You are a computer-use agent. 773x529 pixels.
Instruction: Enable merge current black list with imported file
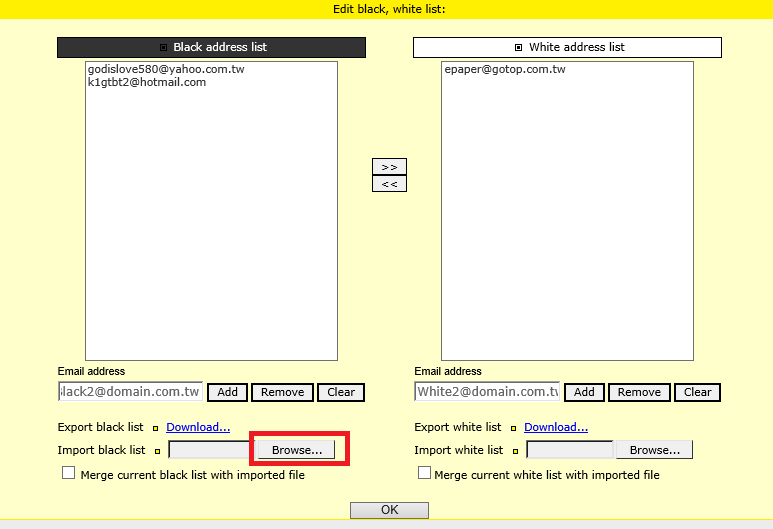pyautogui.click(x=69, y=473)
